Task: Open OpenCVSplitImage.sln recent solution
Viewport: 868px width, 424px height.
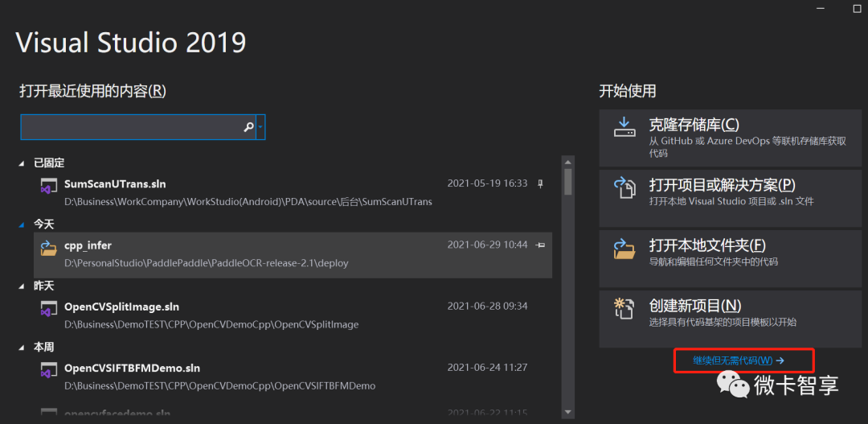Action: coord(293,315)
